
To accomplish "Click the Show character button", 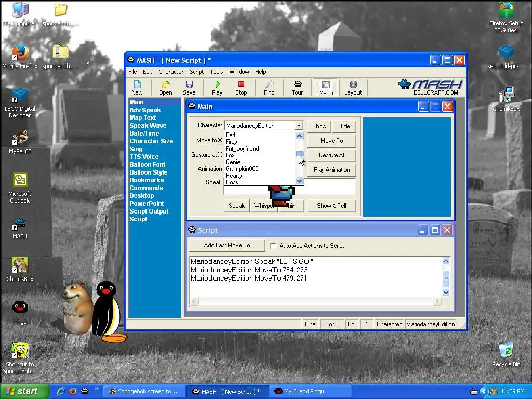I will pos(320,126).
